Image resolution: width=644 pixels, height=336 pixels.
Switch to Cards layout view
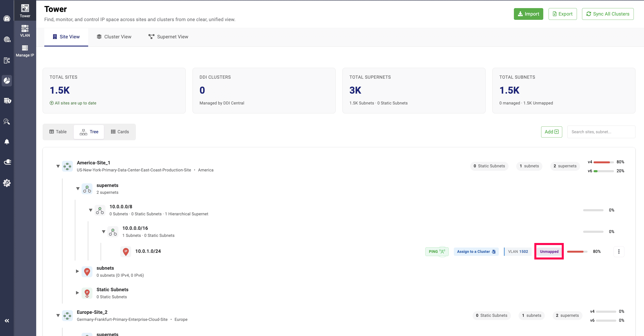tap(120, 132)
